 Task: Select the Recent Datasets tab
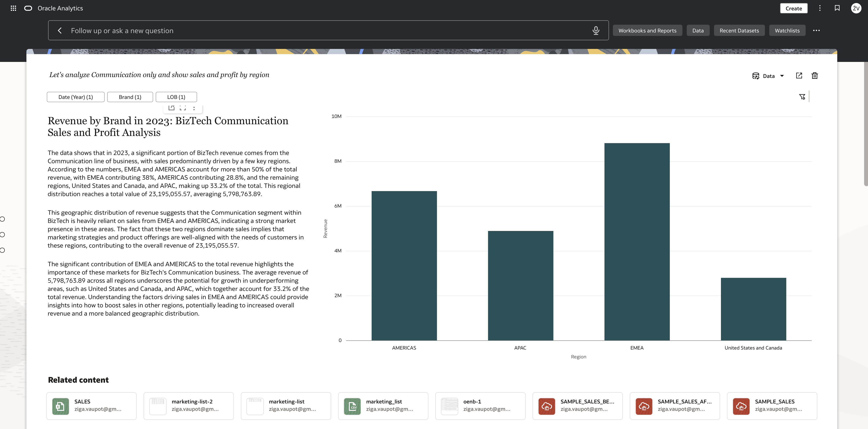pyautogui.click(x=739, y=31)
